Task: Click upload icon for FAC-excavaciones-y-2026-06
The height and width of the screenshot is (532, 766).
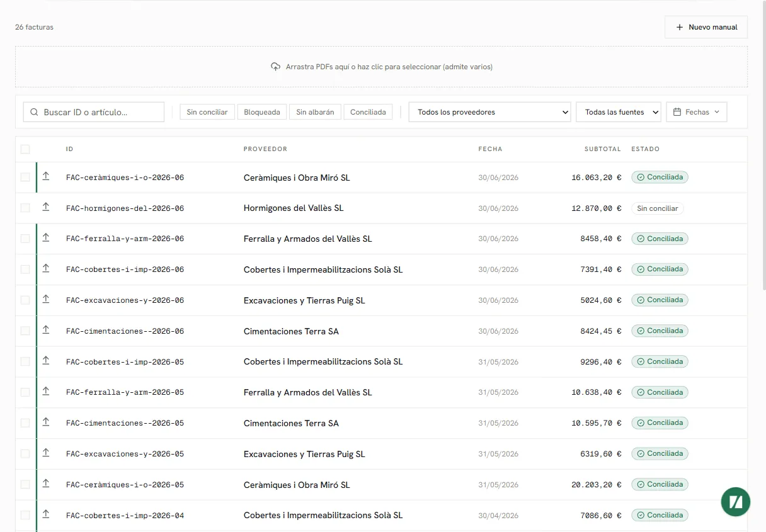Action: [46, 300]
